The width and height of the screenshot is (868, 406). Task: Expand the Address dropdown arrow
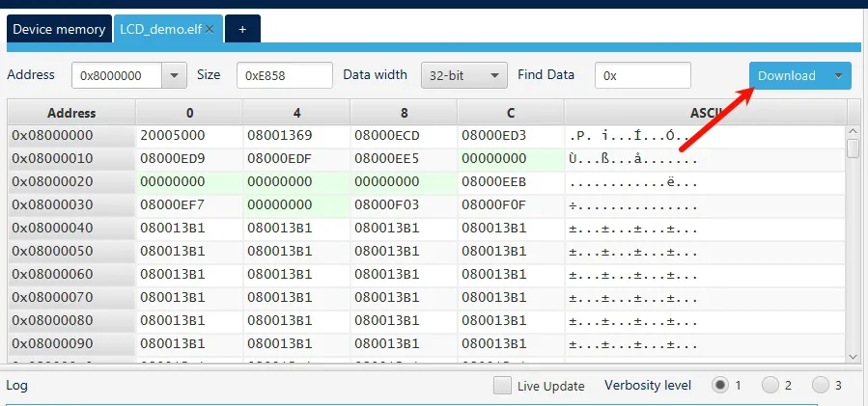tap(175, 75)
